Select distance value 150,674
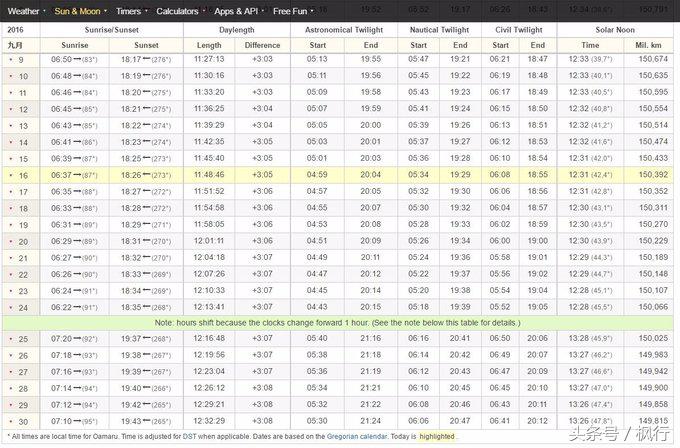This screenshot has height=448, width=680. pyautogui.click(x=653, y=59)
